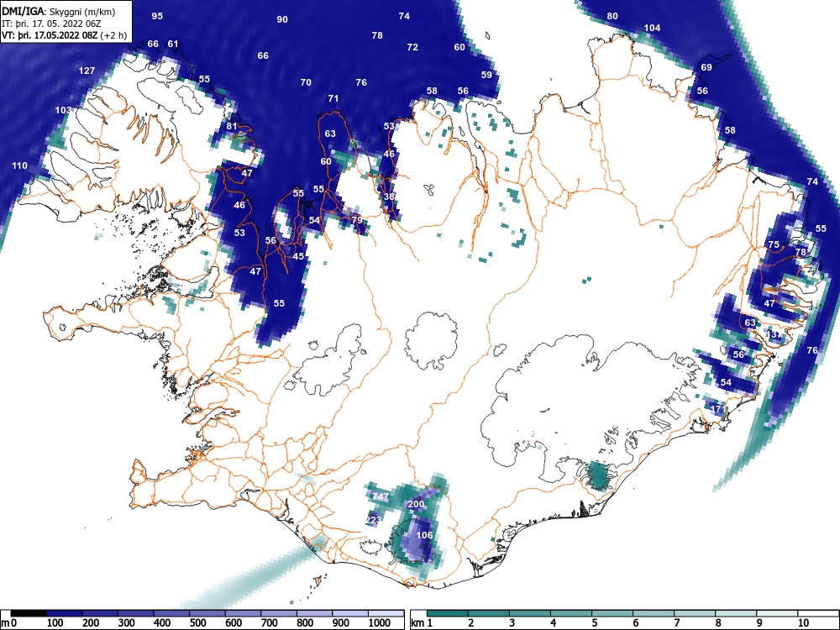This screenshot has width=840, height=630.
Task: Select the map value 103
Action: [63, 110]
